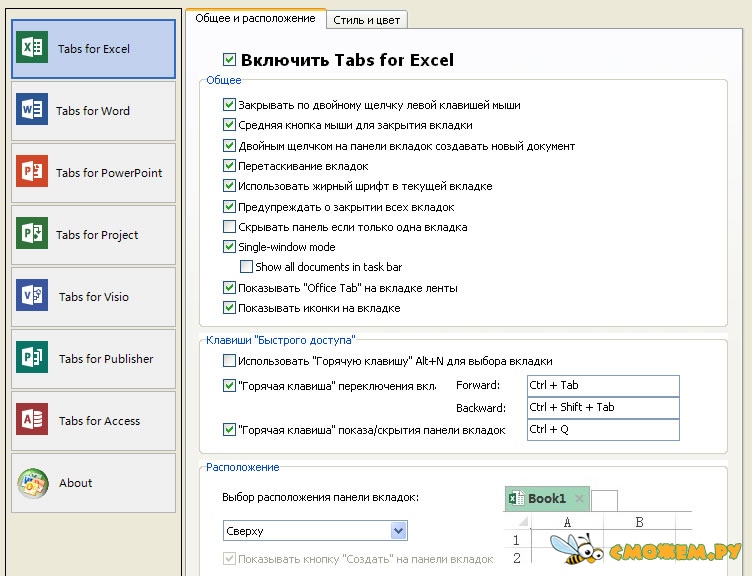Switch to the Стиль и цвет tab

point(366,20)
